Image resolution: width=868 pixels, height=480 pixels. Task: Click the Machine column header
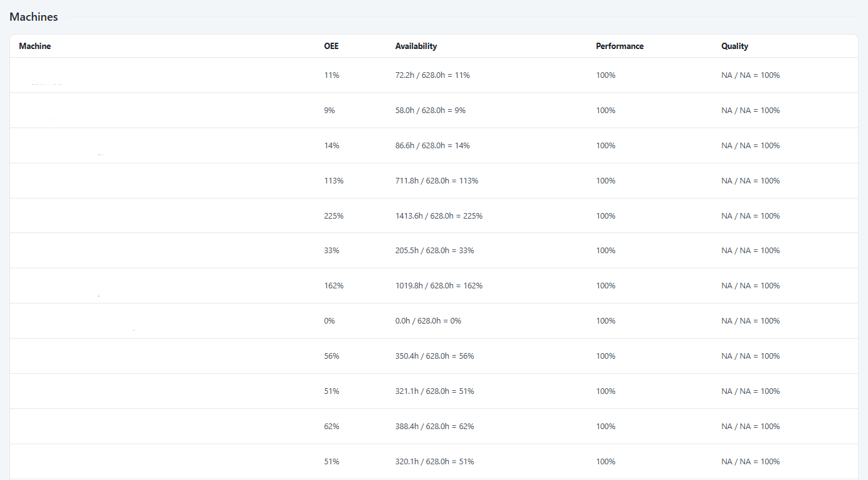pyautogui.click(x=35, y=46)
